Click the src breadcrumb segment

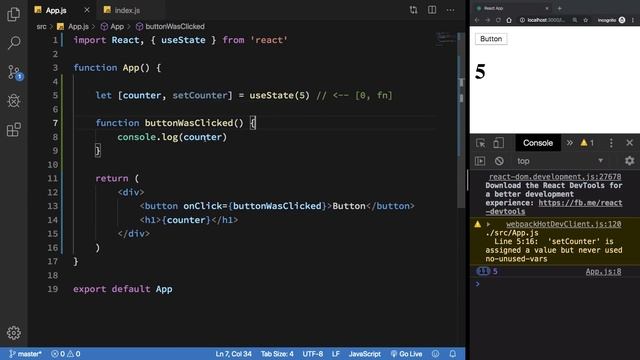[41, 27]
